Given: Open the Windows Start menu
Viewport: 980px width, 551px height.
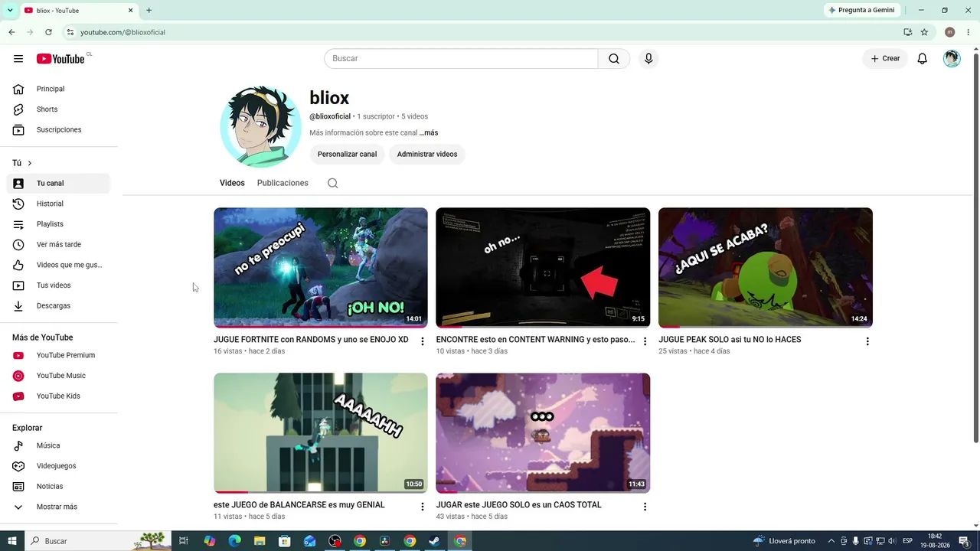Looking at the screenshot, I should pyautogui.click(x=11, y=541).
